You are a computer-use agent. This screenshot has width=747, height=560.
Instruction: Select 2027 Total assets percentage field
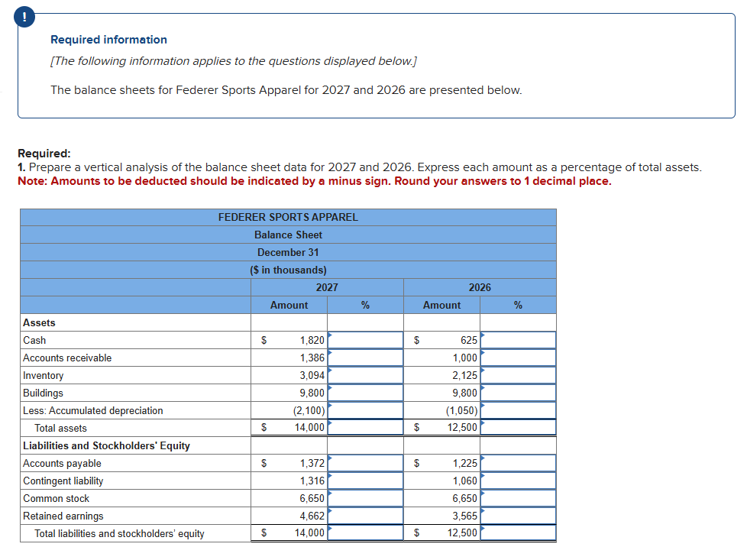point(365,428)
